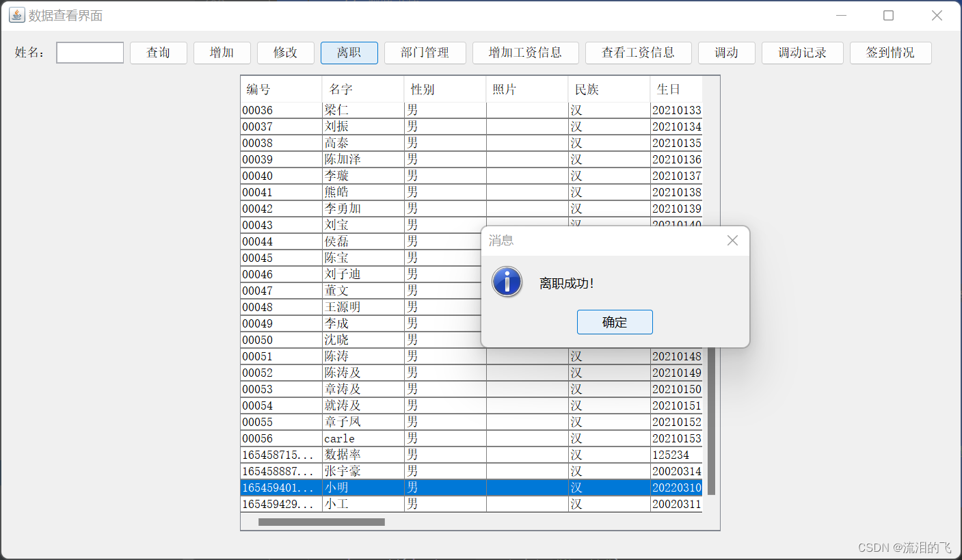Viewport: 962px width, 560px height.
Task: Click the name cell 章子风
Action: coord(363,422)
